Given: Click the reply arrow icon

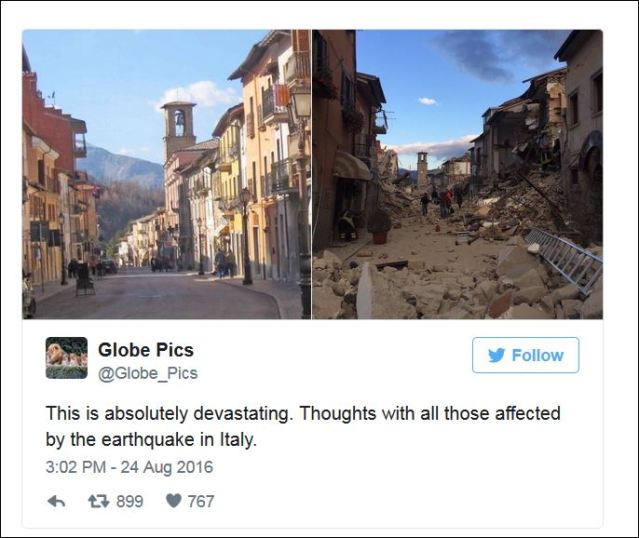Looking at the screenshot, I should (x=56, y=501).
